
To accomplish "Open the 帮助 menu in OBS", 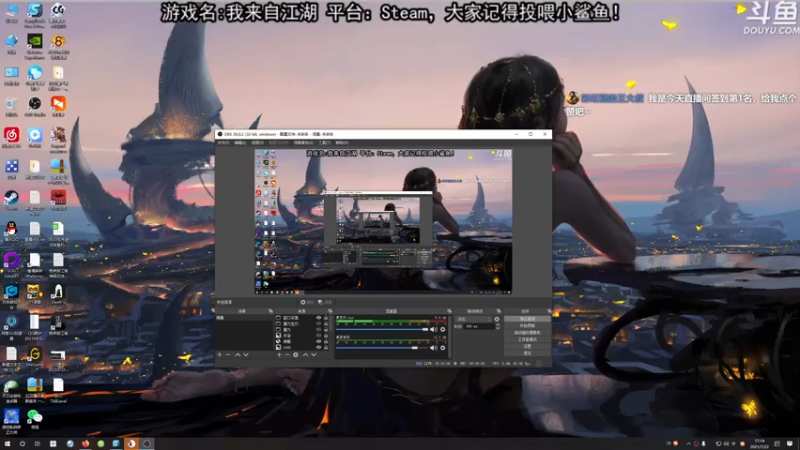I will tap(341, 143).
